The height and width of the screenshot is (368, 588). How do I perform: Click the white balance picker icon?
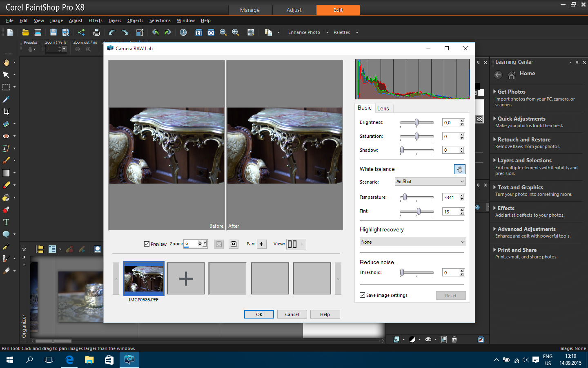point(459,169)
